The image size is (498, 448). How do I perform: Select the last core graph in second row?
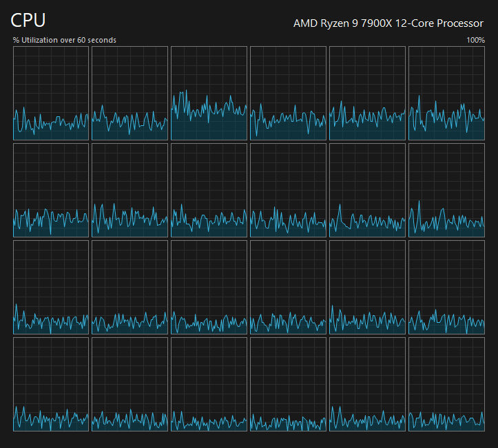coord(446,190)
